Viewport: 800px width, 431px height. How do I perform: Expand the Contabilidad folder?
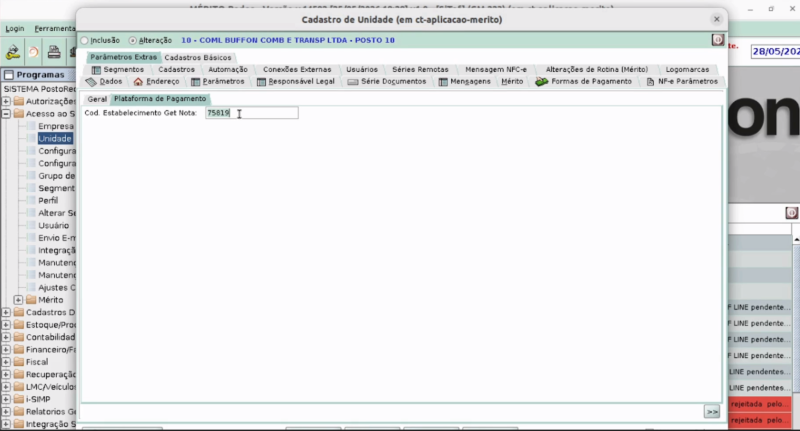coord(6,337)
